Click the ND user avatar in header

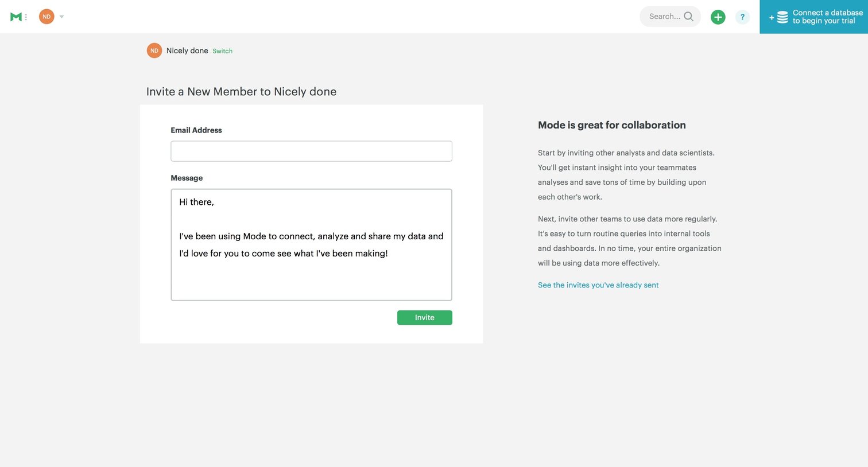(x=46, y=17)
